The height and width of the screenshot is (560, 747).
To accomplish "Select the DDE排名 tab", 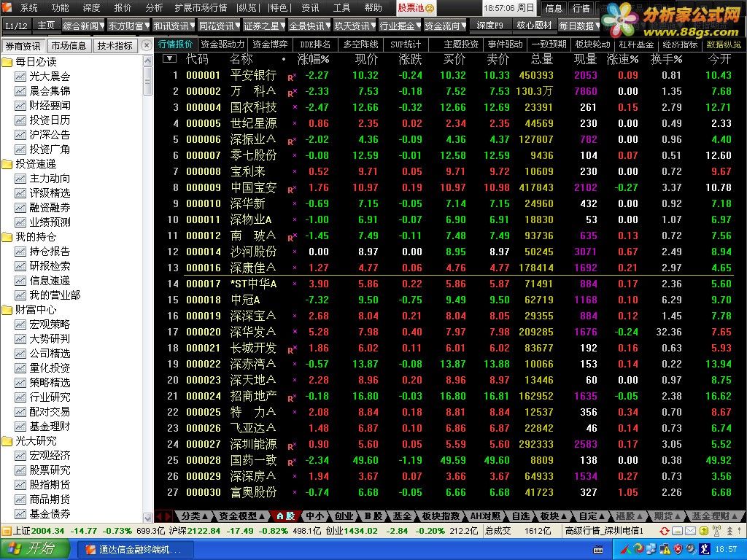I will pyautogui.click(x=315, y=44).
